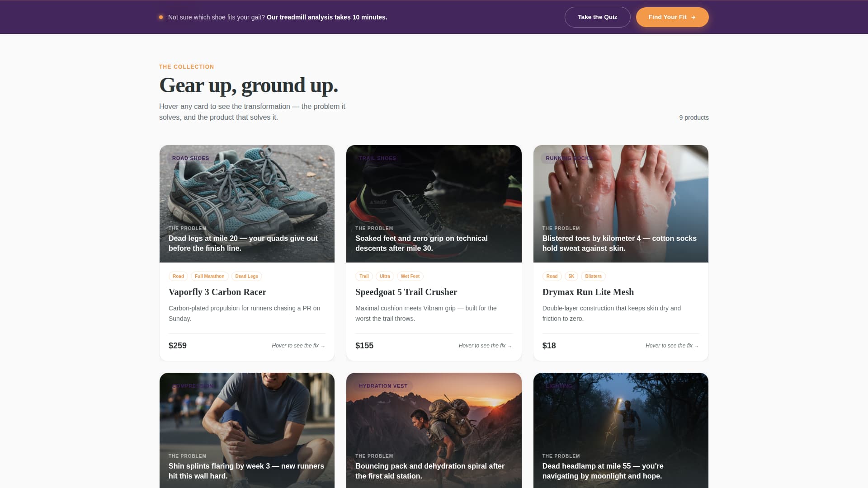868x488 pixels.
Task: Select the RUNNING SOCKS category badge
Action: [569, 158]
